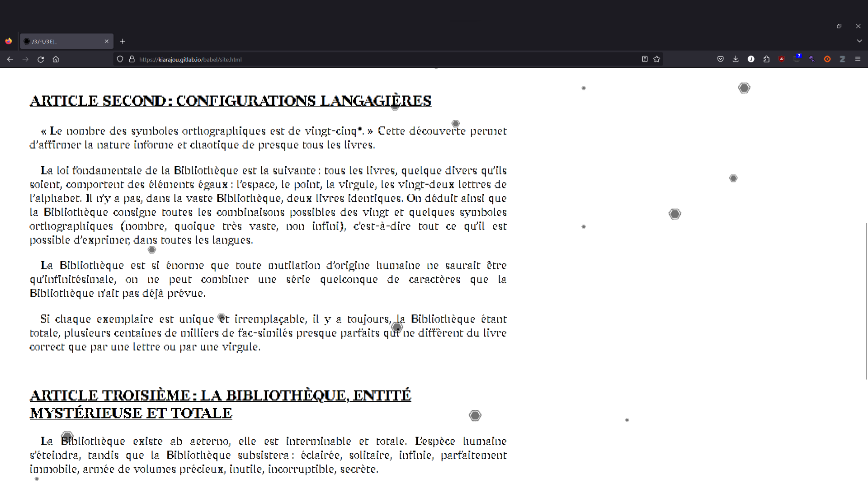Open the uBlock Origin extension
Screen dimensions: 868x488
[x=782, y=59]
